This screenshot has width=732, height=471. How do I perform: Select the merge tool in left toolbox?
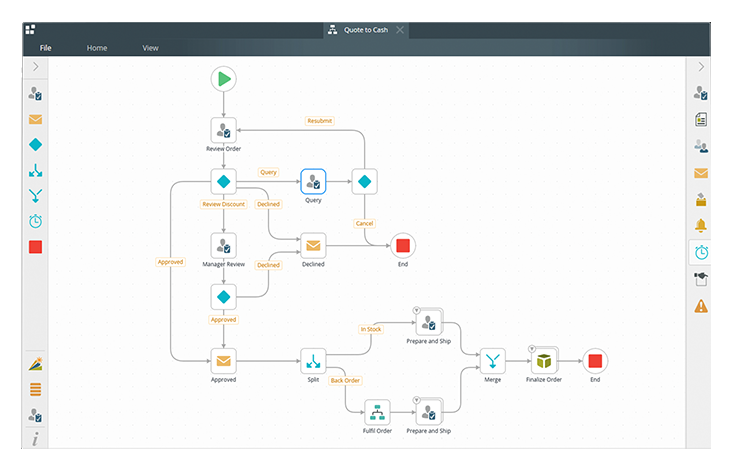(x=35, y=196)
